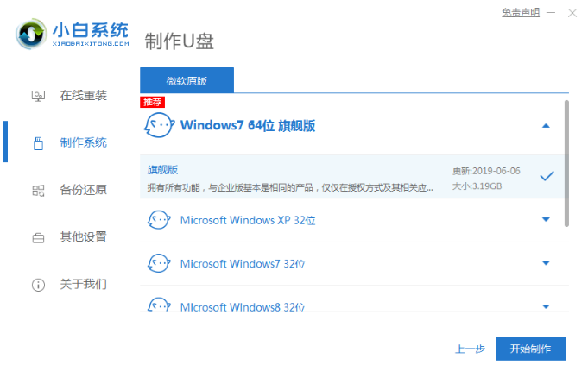Open the 免责声明 link
This screenshot has width=588, height=384.
click(521, 13)
